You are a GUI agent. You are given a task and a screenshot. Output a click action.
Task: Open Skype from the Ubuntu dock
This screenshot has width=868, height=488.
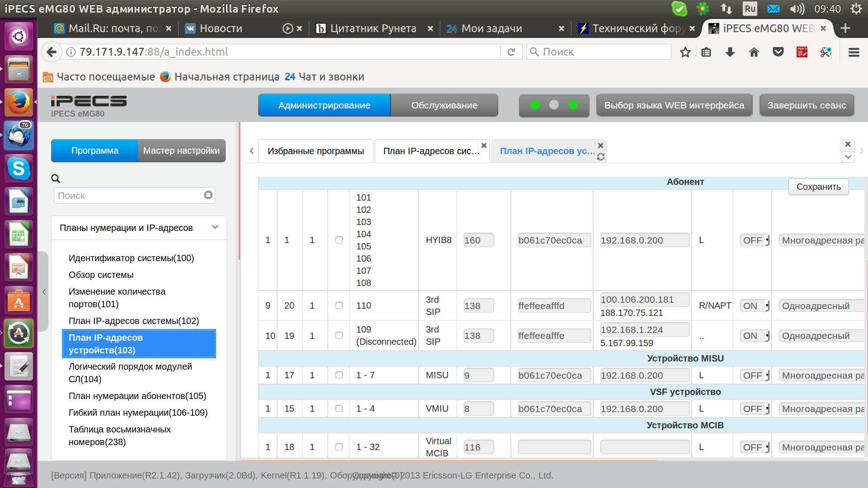click(19, 169)
